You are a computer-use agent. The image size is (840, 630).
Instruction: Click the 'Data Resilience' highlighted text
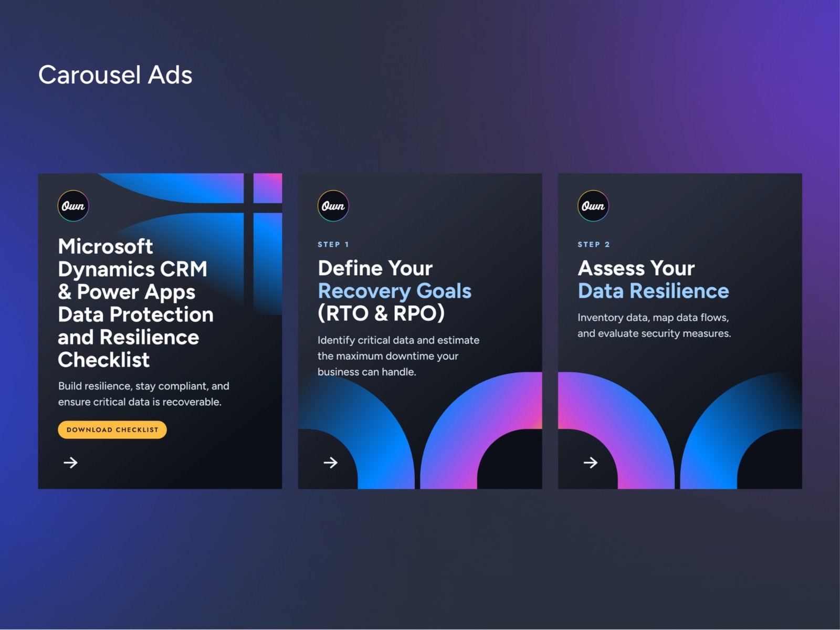pos(654,291)
